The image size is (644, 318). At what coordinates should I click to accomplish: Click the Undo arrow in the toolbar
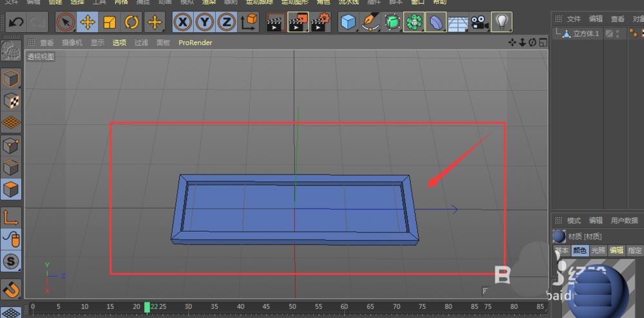point(17,22)
